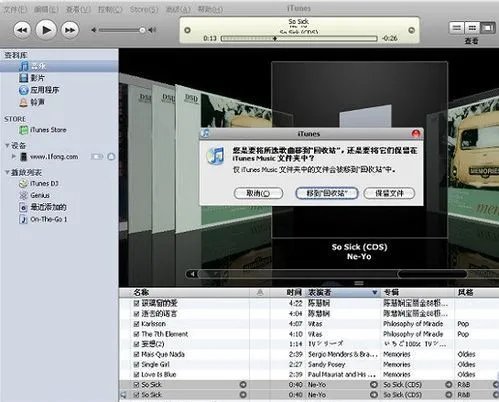Uncheck the Mais Que Nada song checkbox
The image size is (499, 402).
coord(136,354)
